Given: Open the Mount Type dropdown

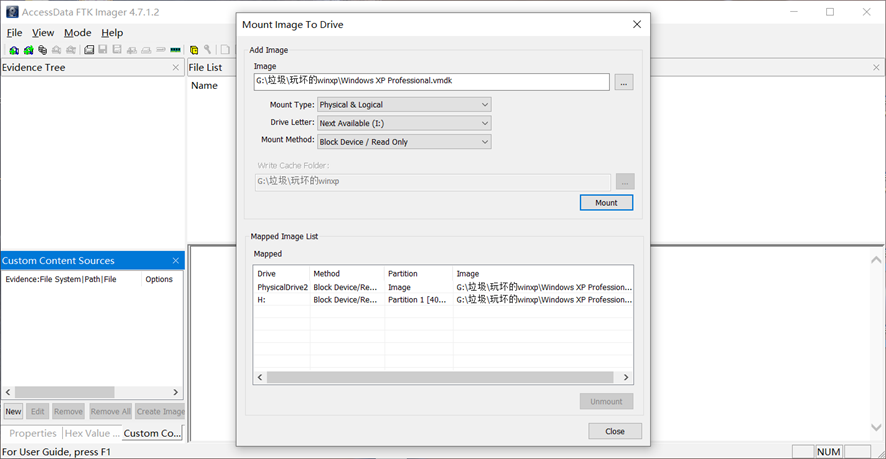Looking at the screenshot, I should 404,105.
